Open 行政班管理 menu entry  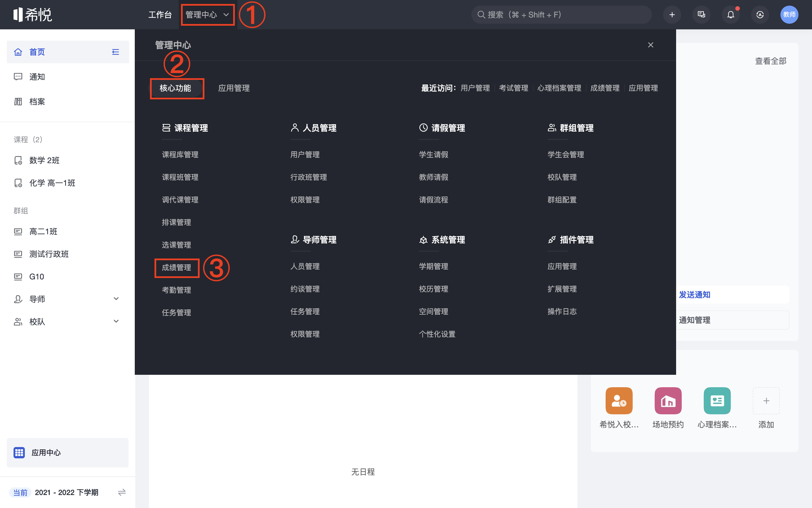click(309, 177)
